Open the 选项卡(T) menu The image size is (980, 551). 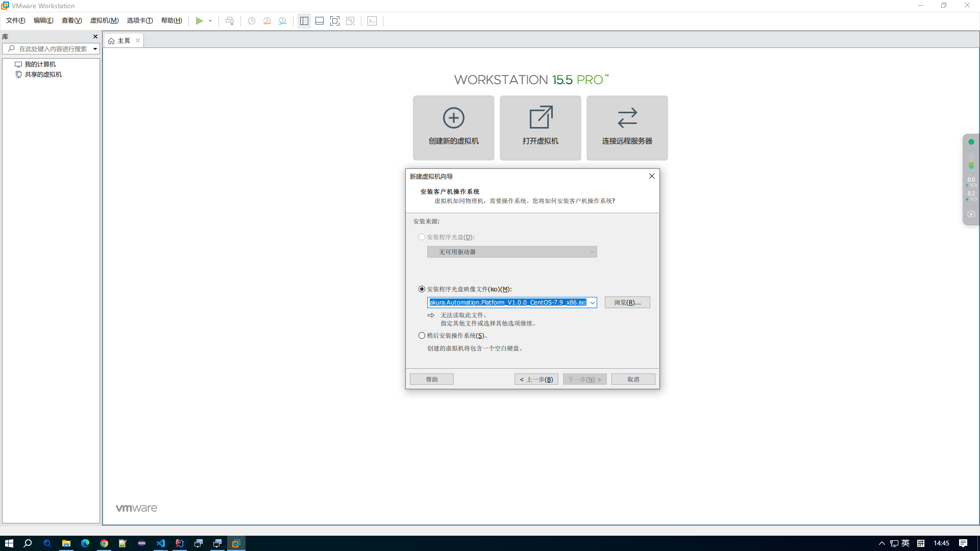point(140,20)
